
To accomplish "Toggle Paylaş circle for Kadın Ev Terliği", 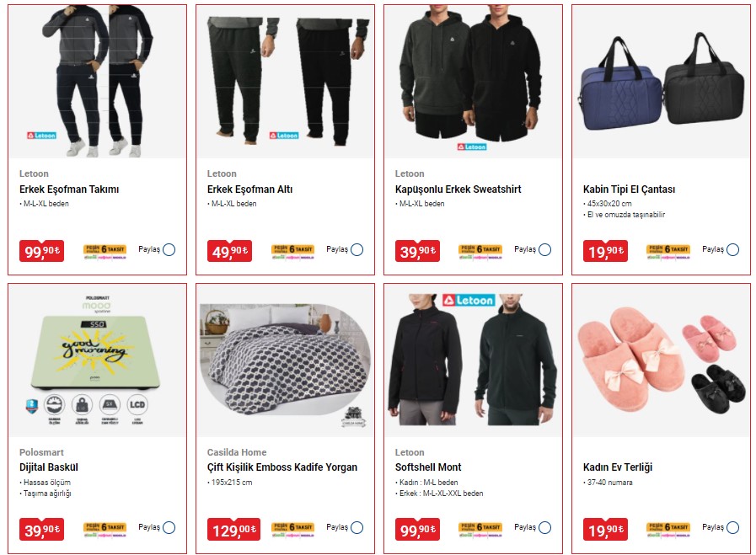I will 733,527.
